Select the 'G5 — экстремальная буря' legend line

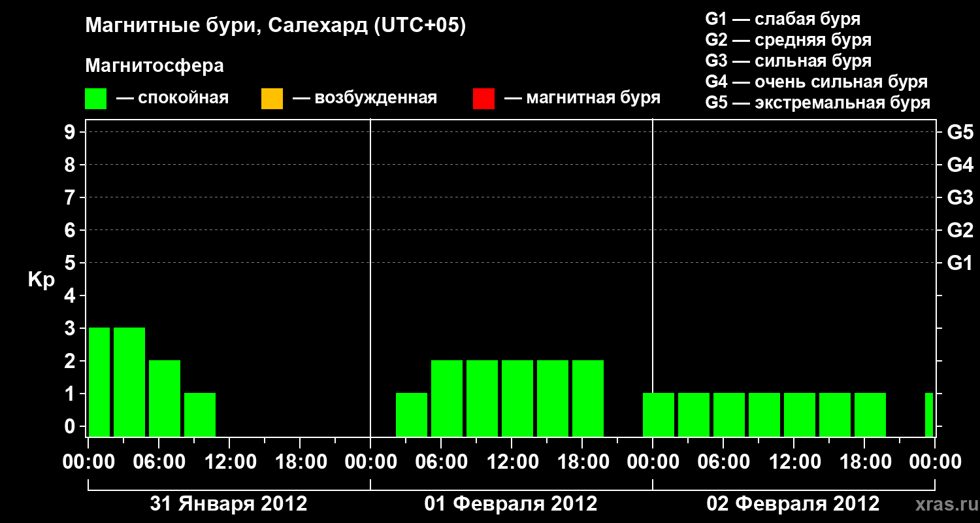point(818,103)
